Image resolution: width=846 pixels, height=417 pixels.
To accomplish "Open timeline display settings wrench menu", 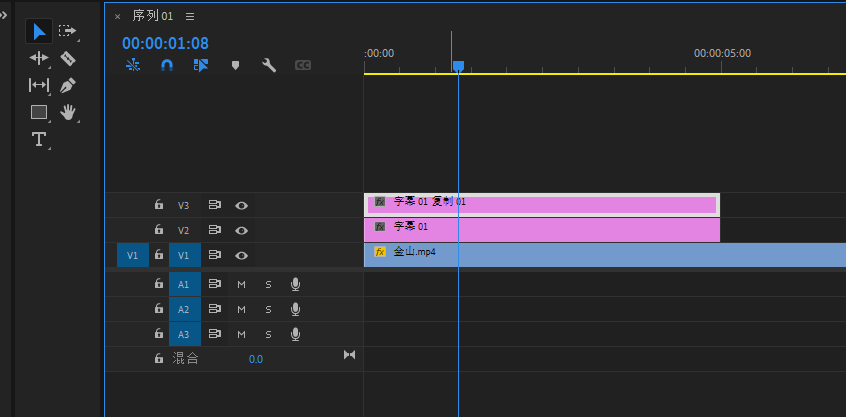I will (269, 65).
